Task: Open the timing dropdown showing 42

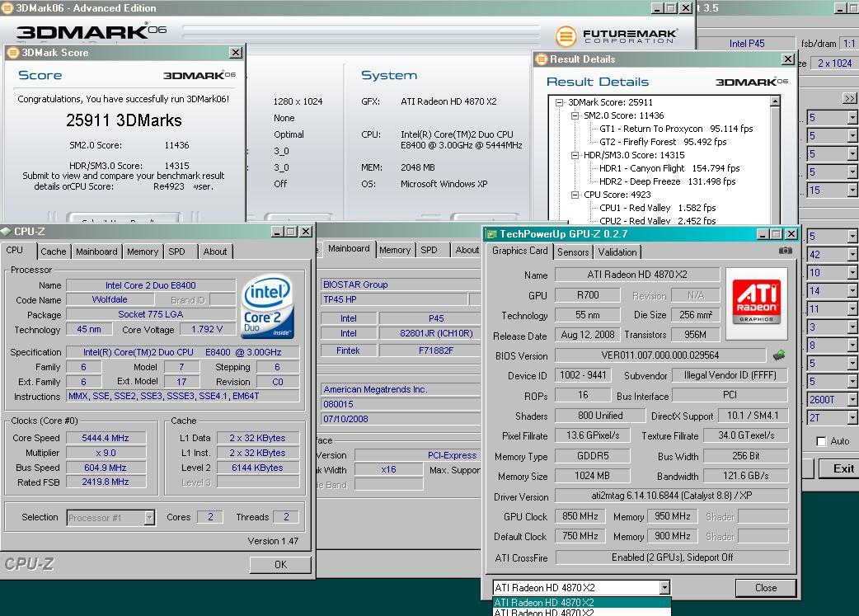Action: [x=852, y=255]
